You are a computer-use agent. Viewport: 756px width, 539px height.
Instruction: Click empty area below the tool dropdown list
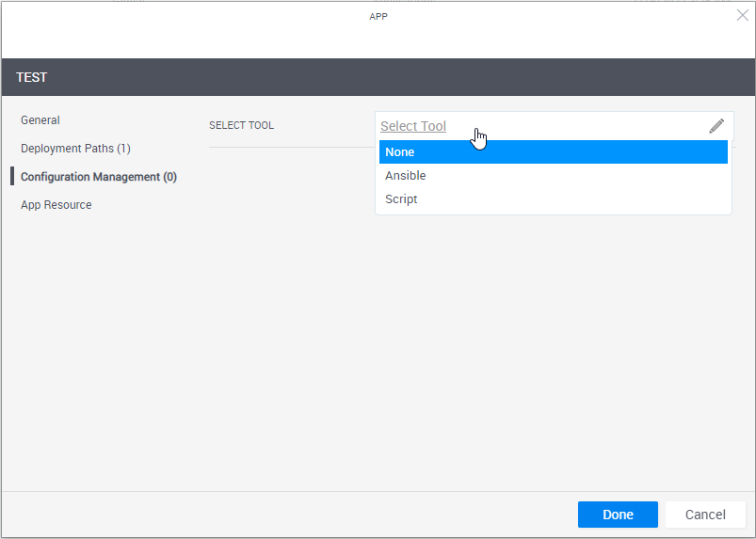(554, 310)
